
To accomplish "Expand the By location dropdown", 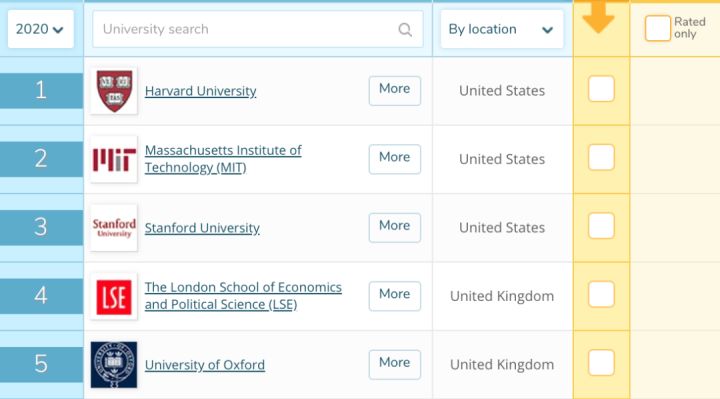I will [502, 29].
